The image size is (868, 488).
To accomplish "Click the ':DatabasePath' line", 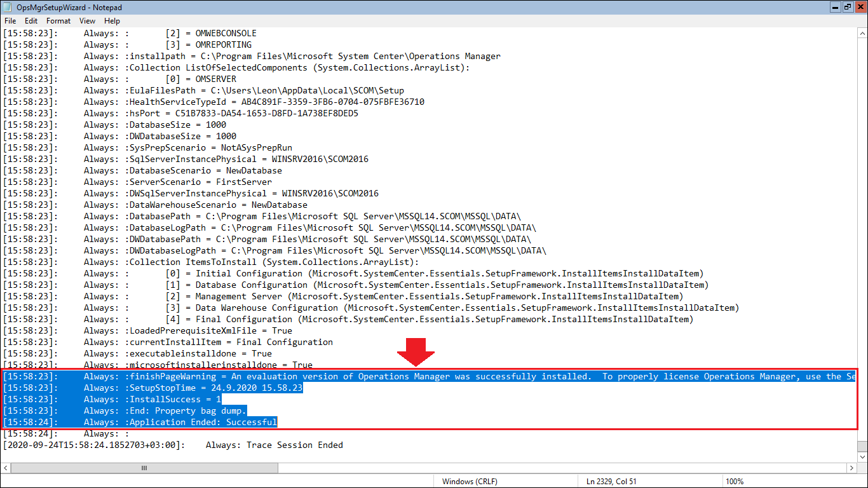I will (262, 216).
